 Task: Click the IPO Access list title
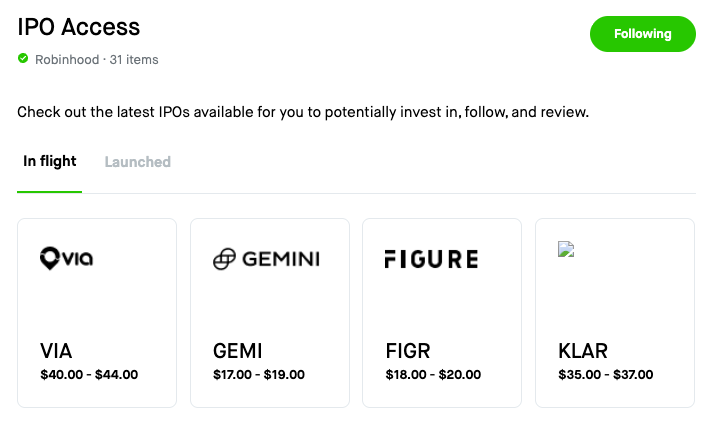pyautogui.click(x=79, y=27)
